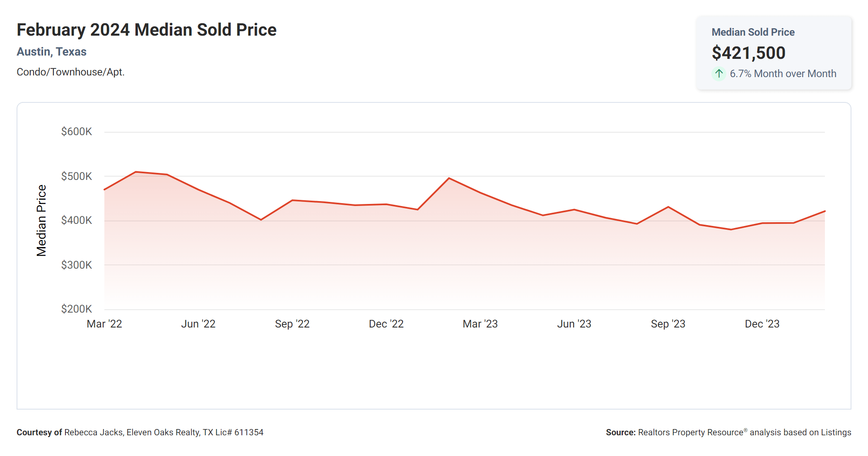This screenshot has height=456, width=868.
Task: Click the green upward arrow icon
Action: tap(719, 74)
